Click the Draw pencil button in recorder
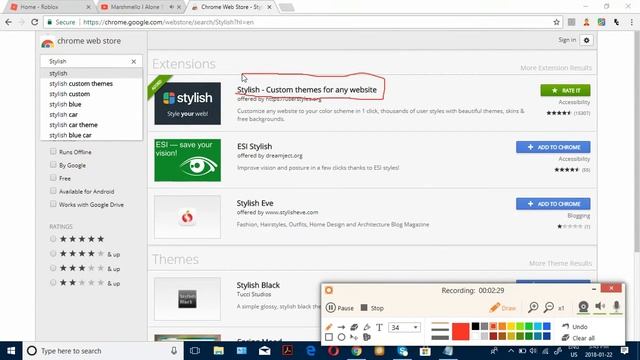 click(502, 308)
